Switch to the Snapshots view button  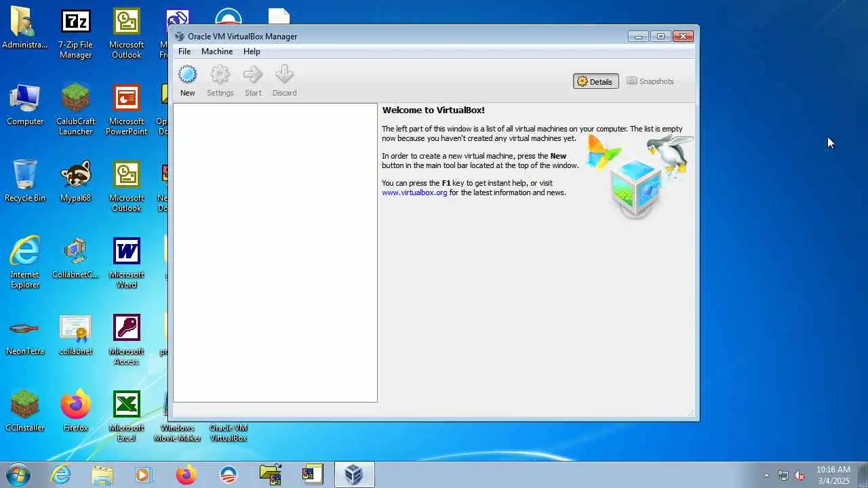coord(650,81)
